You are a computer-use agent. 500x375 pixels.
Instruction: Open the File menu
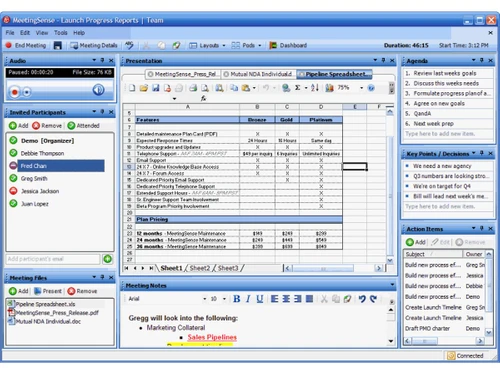(10, 33)
